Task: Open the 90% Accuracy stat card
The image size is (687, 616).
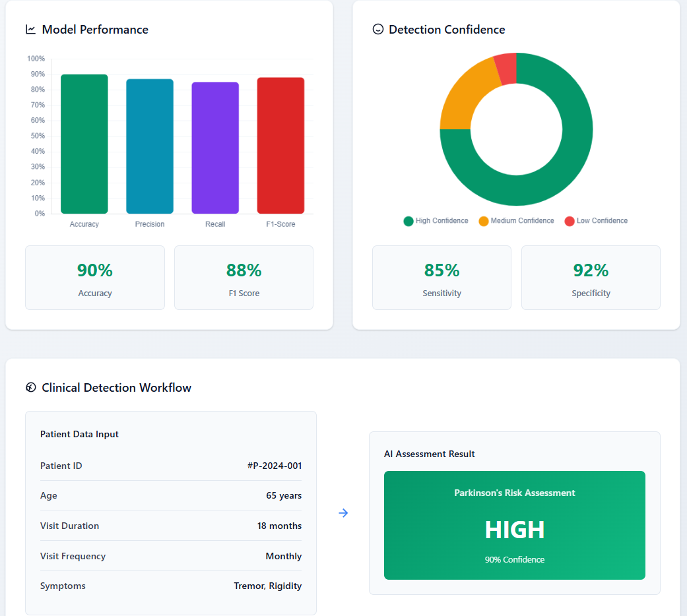Action: click(x=95, y=278)
